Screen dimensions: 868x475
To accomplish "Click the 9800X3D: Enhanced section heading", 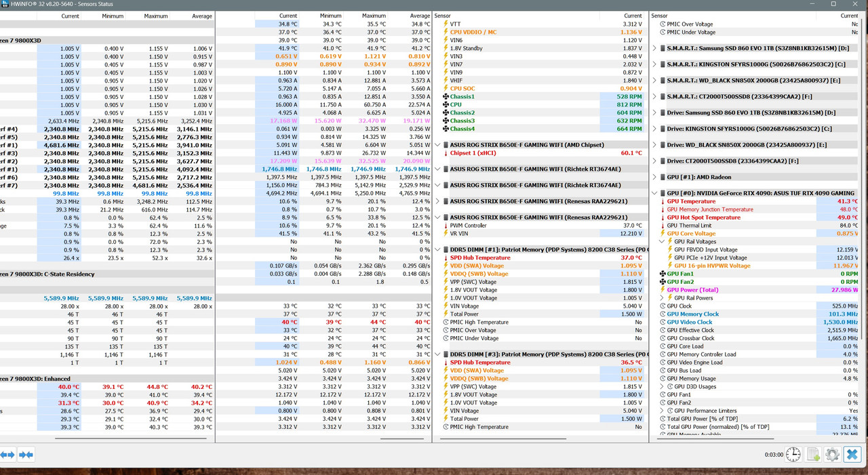I will [35, 379].
